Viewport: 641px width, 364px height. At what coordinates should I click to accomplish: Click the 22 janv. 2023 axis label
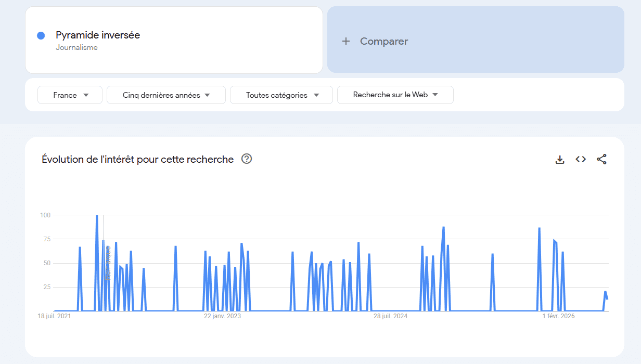222,316
